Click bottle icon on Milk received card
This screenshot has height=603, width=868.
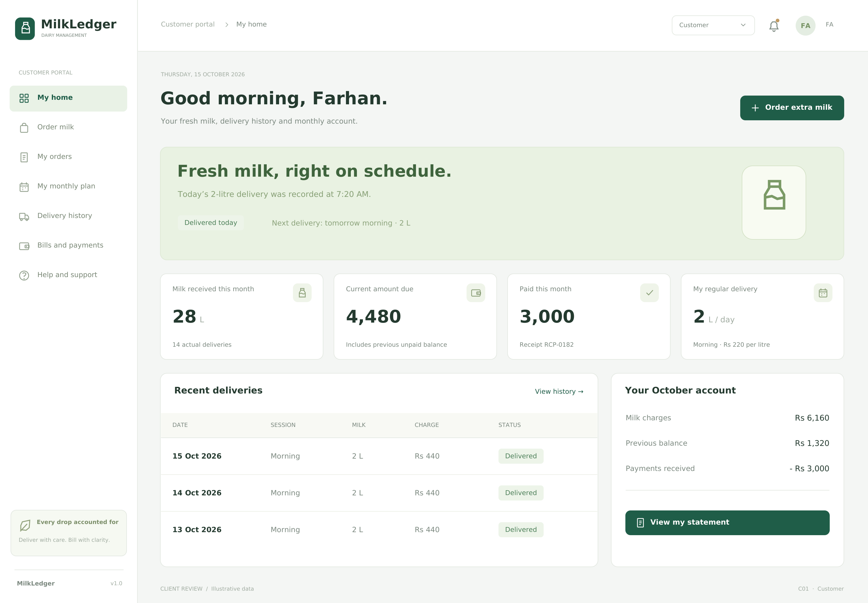pos(302,293)
